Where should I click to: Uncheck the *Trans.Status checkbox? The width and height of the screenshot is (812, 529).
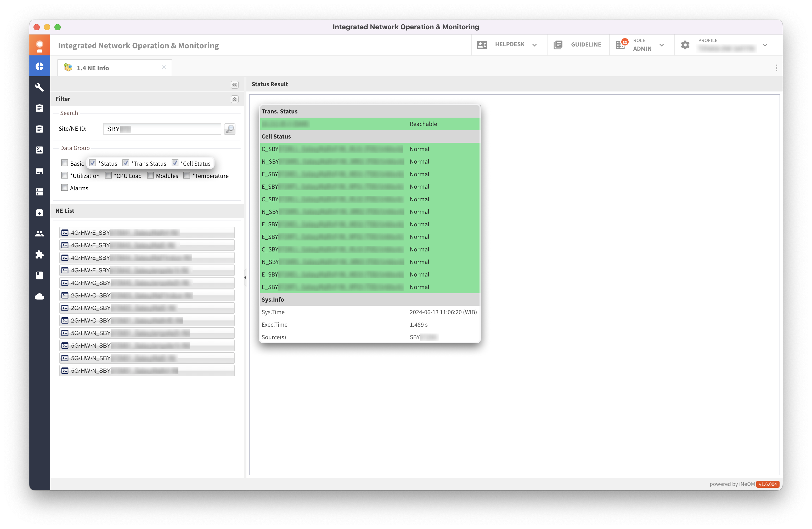126,163
